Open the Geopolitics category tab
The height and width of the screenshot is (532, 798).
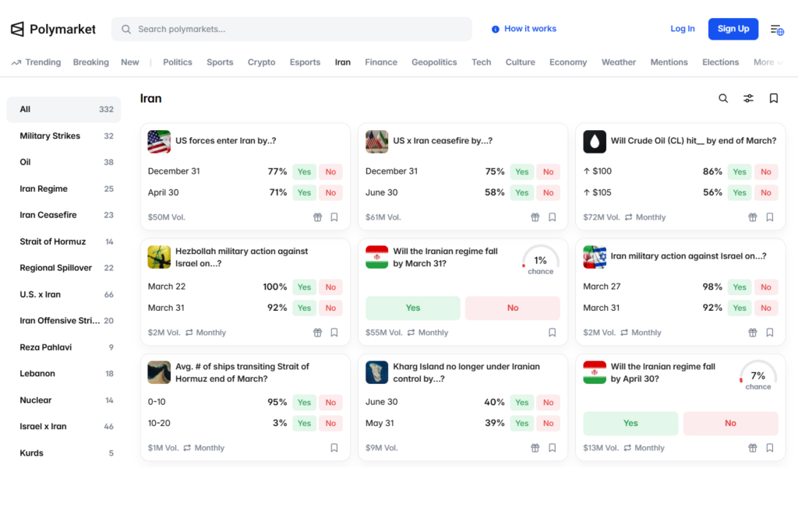tap(434, 62)
